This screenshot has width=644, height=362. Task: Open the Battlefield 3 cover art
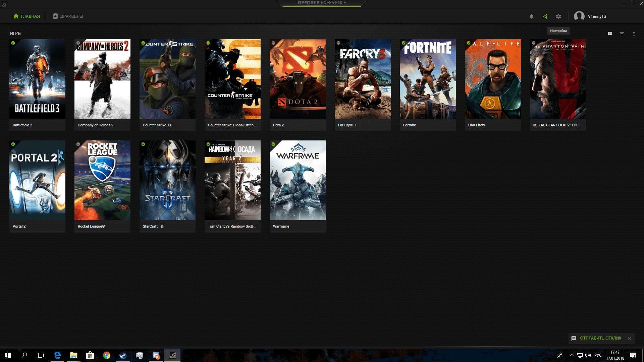[x=37, y=79]
